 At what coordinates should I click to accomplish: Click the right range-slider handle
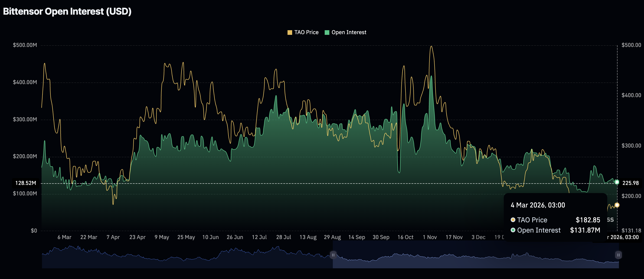[618, 255]
